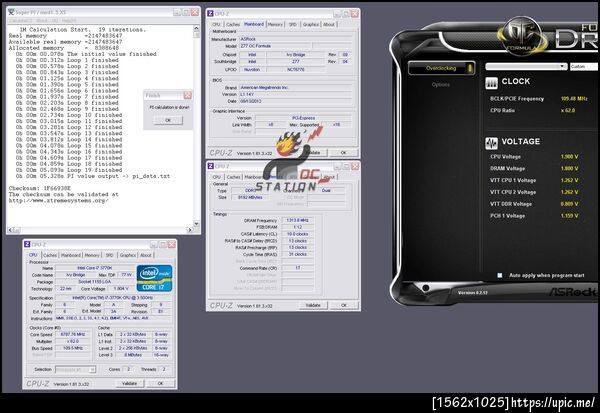Open About tab in processor CPU-Z window
Screen dimensions: 600x413
click(145, 255)
